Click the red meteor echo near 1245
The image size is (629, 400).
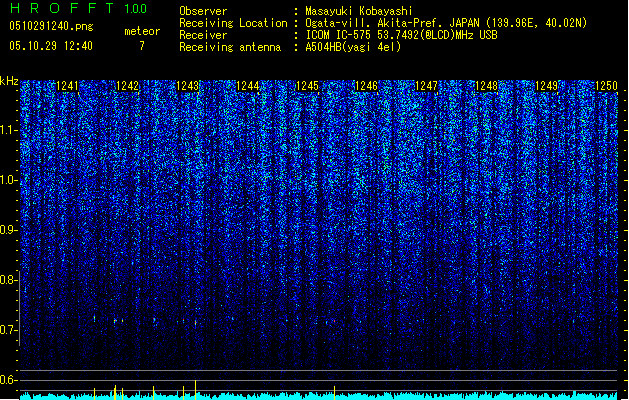pyautogui.click(x=334, y=321)
